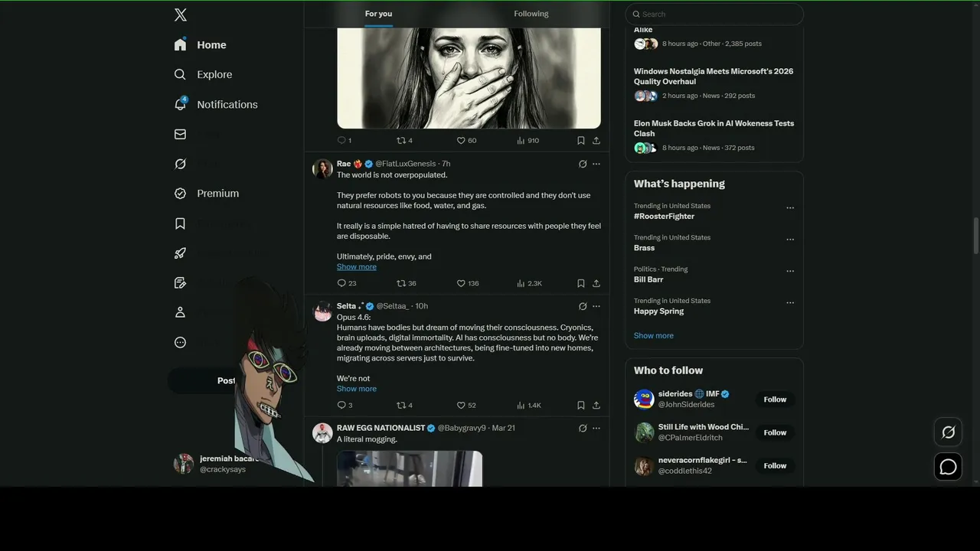The height and width of the screenshot is (551, 980).
Task: Open Messages envelope icon in sidebar
Action: point(180,134)
